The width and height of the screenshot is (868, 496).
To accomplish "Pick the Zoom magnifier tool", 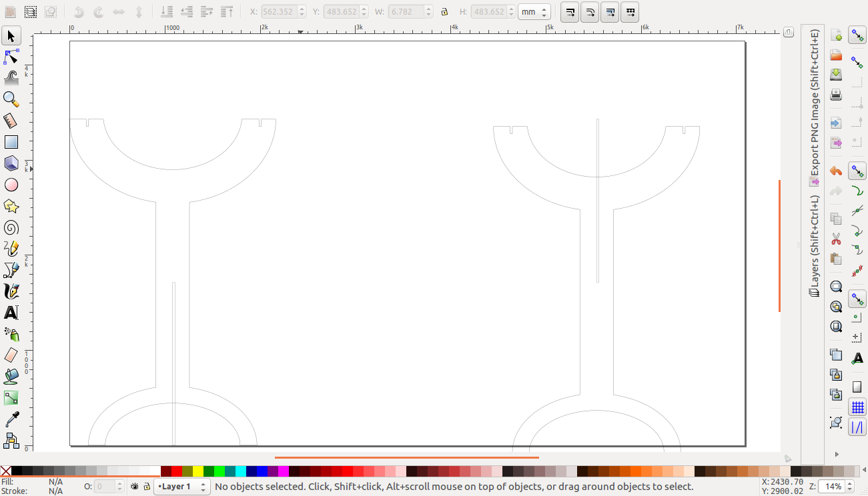I will click(x=11, y=99).
